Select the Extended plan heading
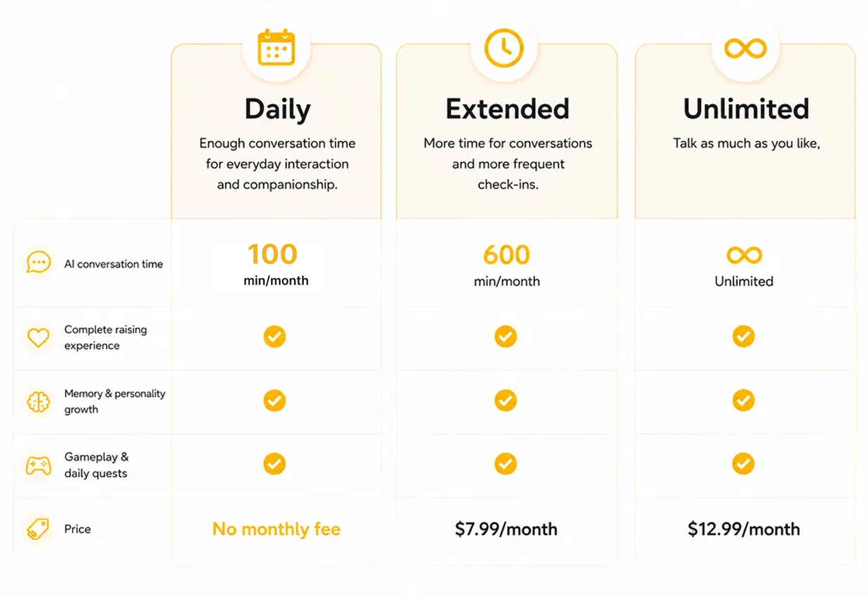The width and height of the screenshot is (868, 595). pyautogui.click(x=507, y=109)
